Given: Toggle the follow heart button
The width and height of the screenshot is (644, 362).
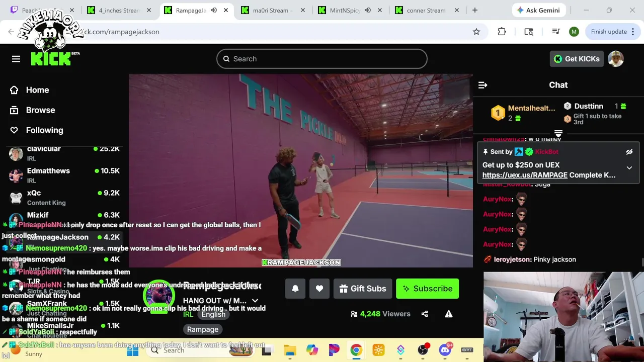Looking at the screenshot, I should coord(319,289).
